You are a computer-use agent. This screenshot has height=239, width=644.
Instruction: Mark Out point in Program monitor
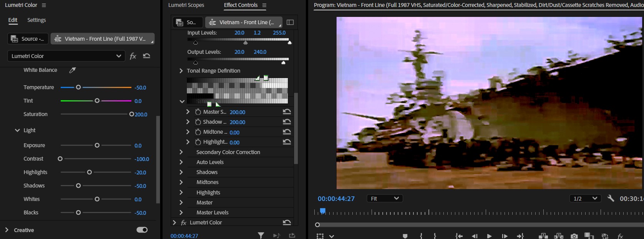point(435,236)
